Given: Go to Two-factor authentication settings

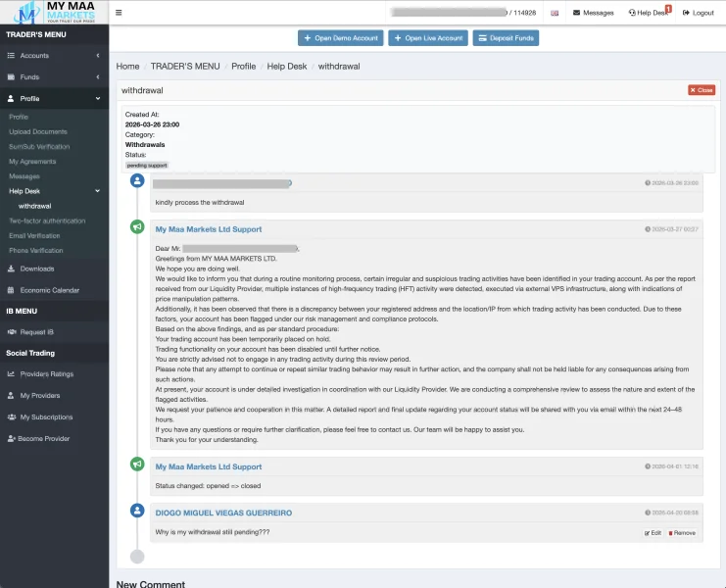Looking at the screenshot, I should pyautogui.click(x=48, y=220).
